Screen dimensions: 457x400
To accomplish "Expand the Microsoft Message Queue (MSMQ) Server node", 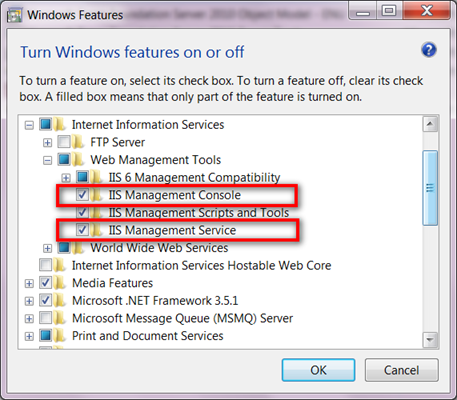I will point(29,319).
